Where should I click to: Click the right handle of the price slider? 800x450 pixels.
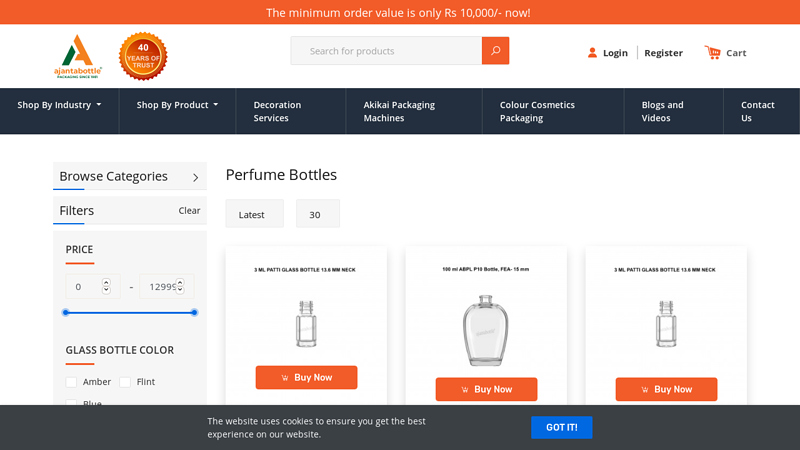[194, 312]
